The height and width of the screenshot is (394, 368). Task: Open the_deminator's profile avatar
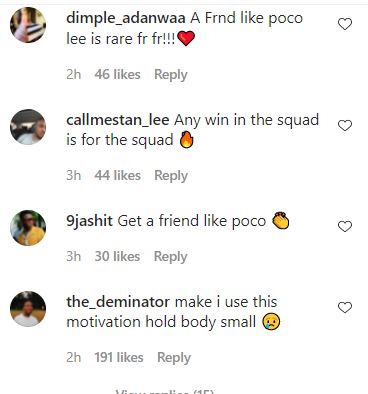(28, 309)
